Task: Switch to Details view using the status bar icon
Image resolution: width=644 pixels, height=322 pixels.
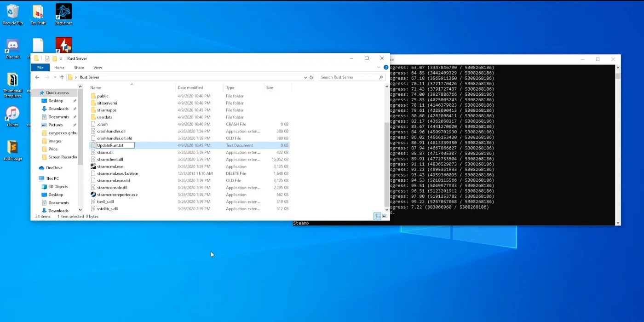Action: pyautogui.click(x=377, y=216)
